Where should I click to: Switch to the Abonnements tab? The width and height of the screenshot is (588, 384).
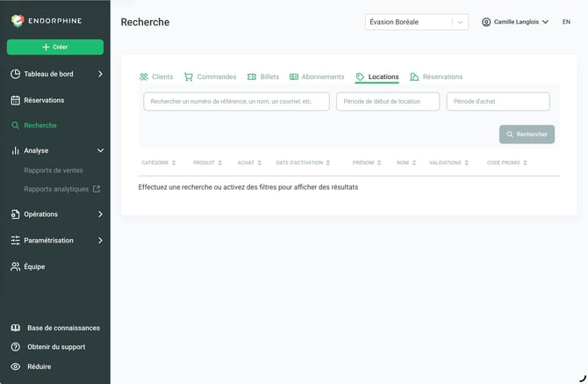[317, 77]
